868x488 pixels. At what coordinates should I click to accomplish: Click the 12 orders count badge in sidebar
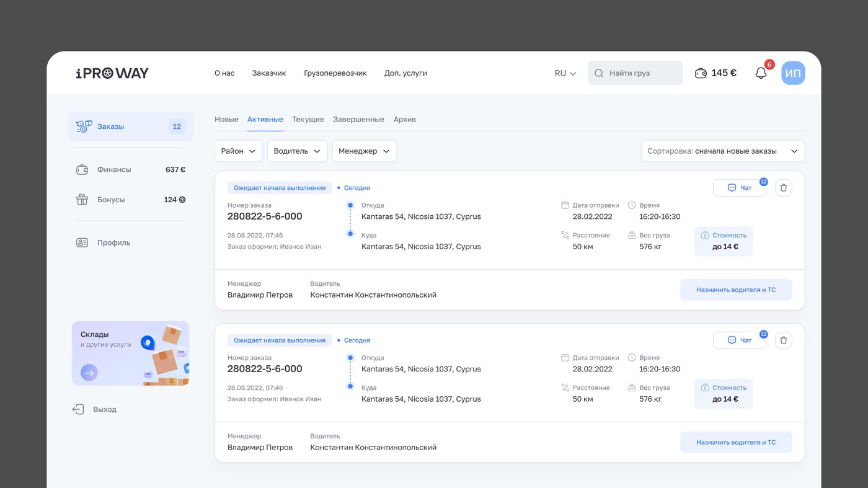coord(177,126)
